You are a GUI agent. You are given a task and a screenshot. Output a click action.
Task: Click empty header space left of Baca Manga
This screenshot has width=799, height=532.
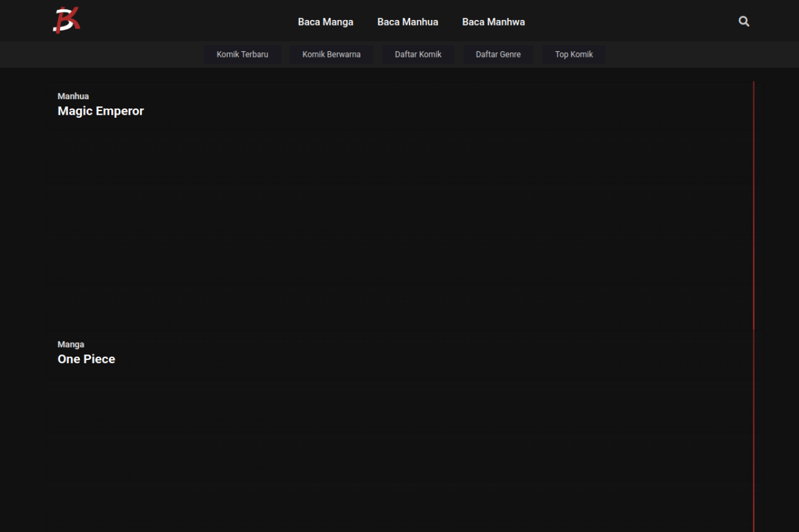187,21
